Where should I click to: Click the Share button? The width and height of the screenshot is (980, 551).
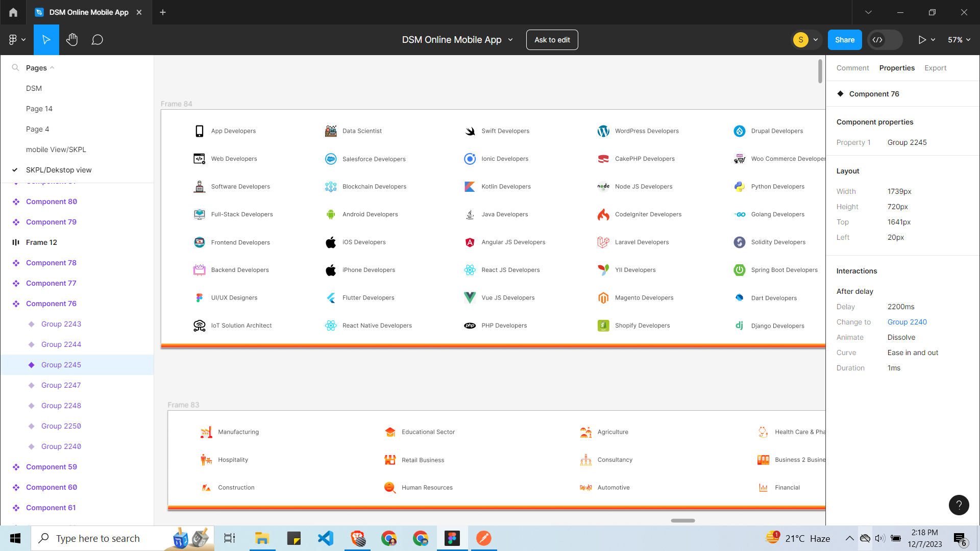click(845, 40)
